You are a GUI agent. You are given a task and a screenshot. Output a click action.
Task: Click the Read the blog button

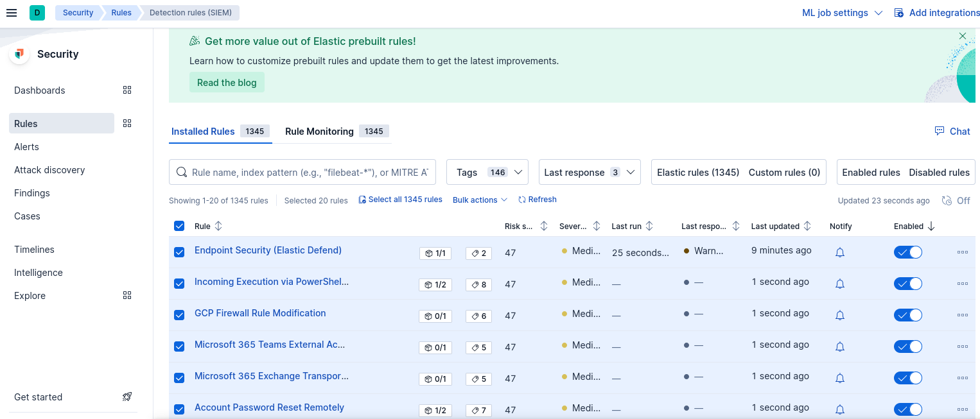[x=227, y=83]
